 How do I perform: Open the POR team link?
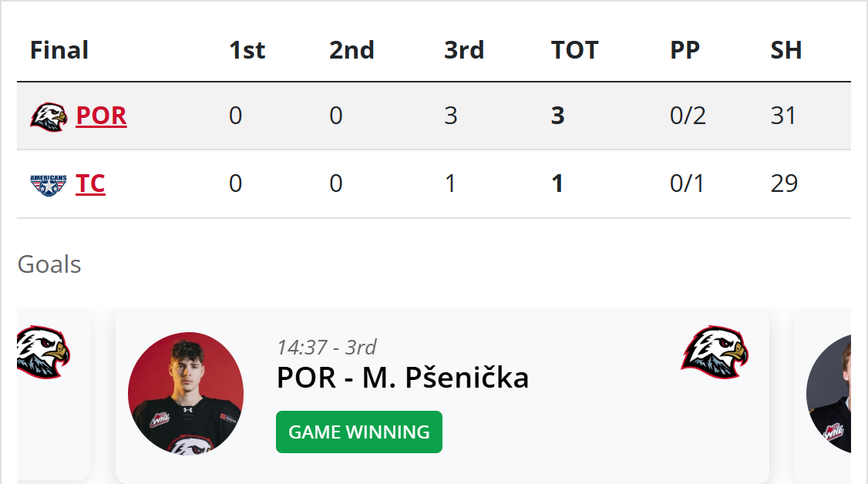(x=101, y=116)
